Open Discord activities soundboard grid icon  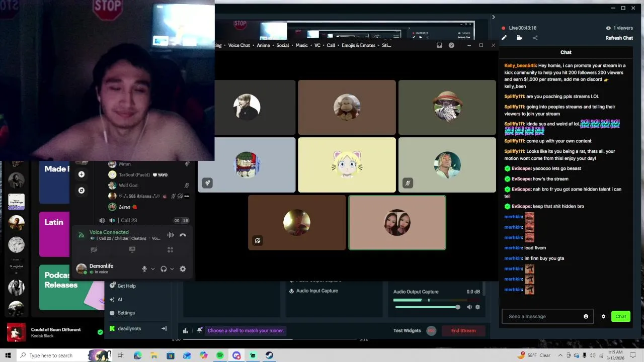point(170,249)
